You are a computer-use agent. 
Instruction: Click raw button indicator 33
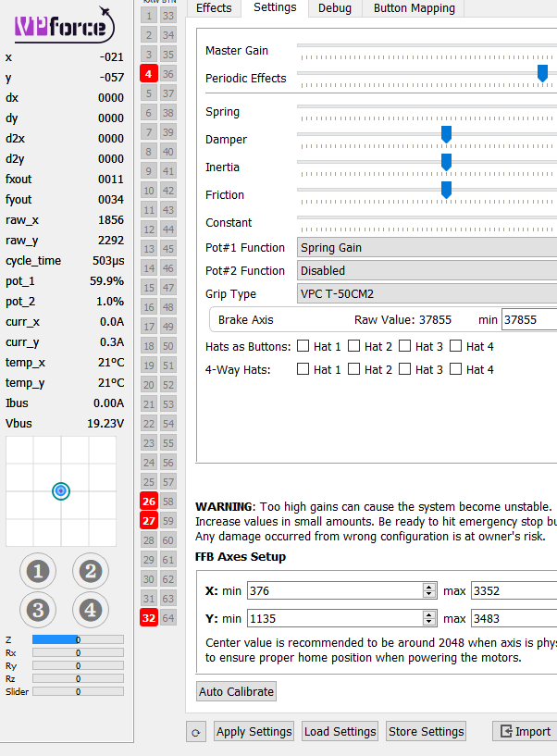point(168,16)
